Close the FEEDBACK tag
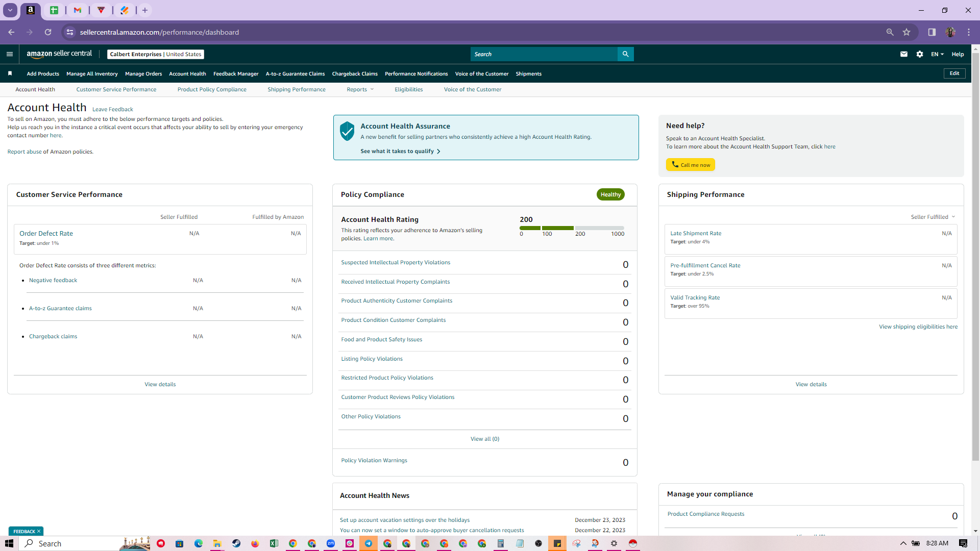 coord(39,531)
